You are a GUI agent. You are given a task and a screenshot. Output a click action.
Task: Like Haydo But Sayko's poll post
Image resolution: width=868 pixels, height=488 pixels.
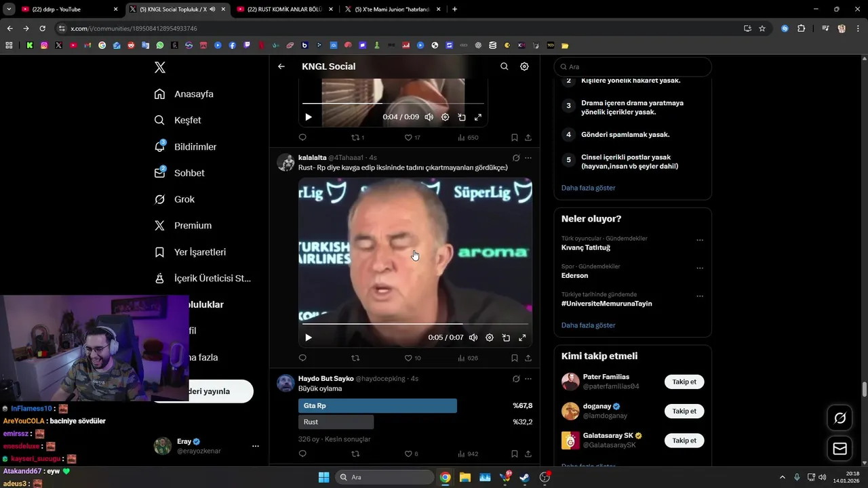point(411,453)
